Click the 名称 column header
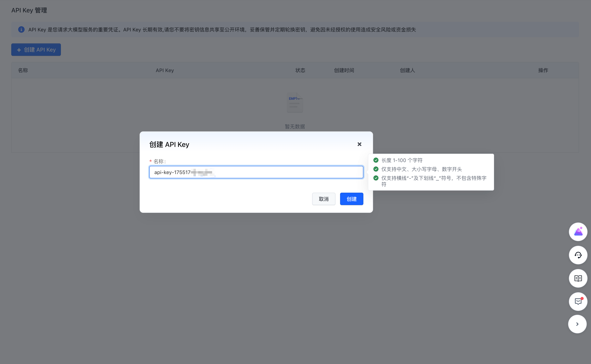 [x=23, y=70]
